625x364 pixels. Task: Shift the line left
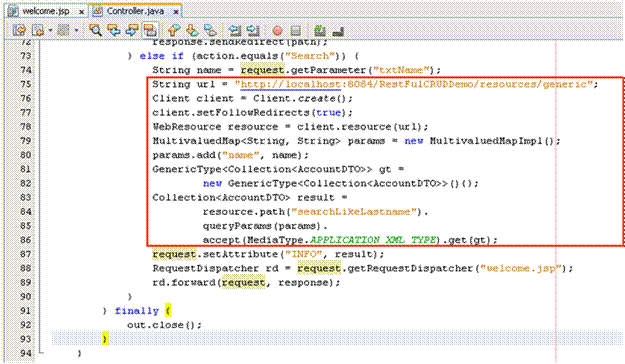(x=235, y=30)
